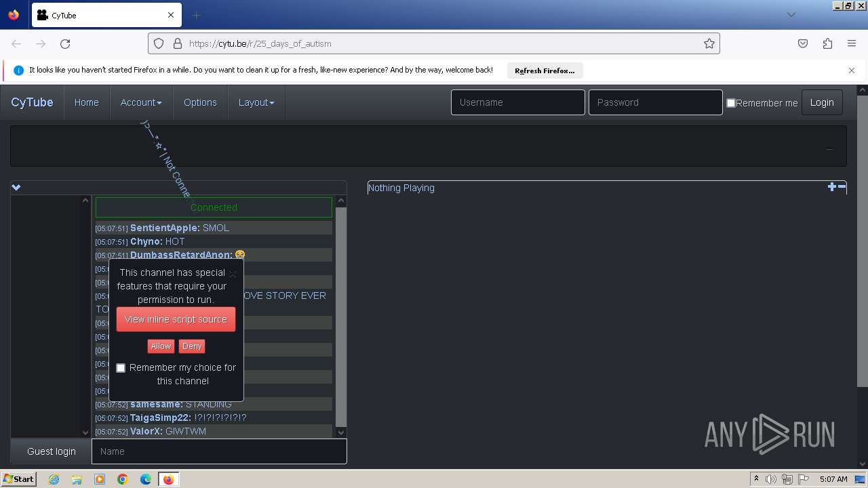
Task: Click the CyTube brand link
Action: coord(32,102)
